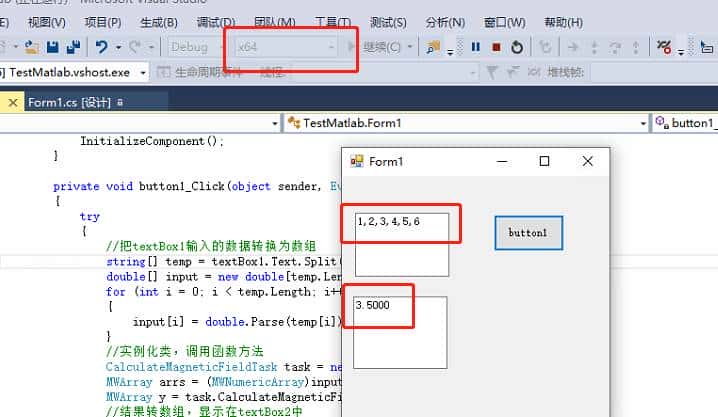
Task: Click the 'input[i] = double.Parse' code line
Action: 237,322
